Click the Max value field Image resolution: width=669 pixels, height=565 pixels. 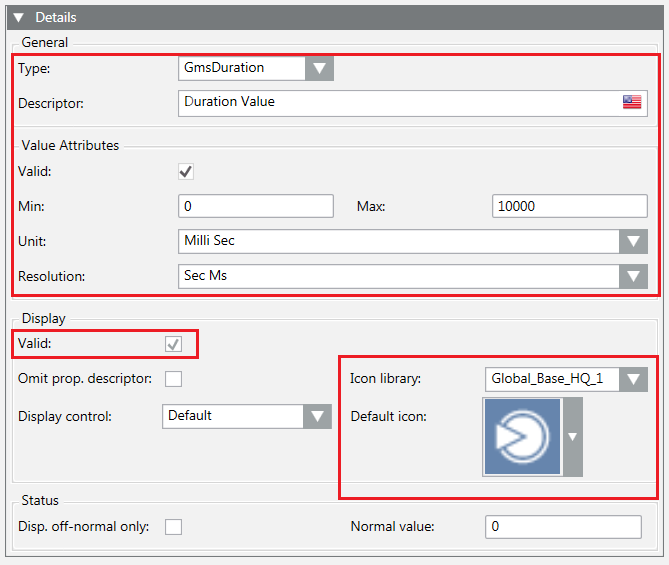pyautogui.click(x=570, y=206)
